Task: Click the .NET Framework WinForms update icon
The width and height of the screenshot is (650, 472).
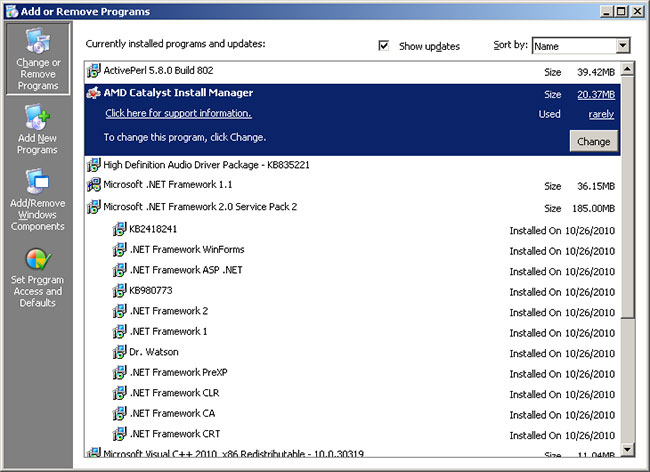Action: [119, 249]
